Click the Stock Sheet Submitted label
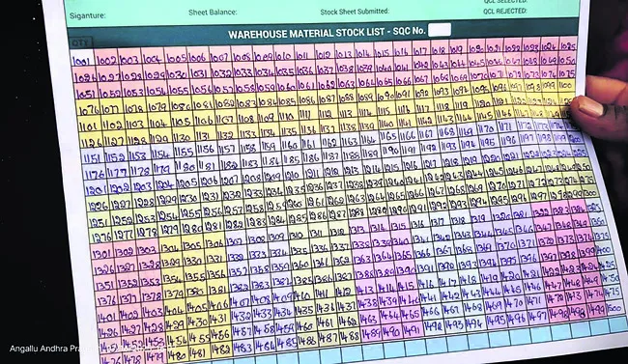This screenshot has width=628, height=364. [x=355, y=12]
